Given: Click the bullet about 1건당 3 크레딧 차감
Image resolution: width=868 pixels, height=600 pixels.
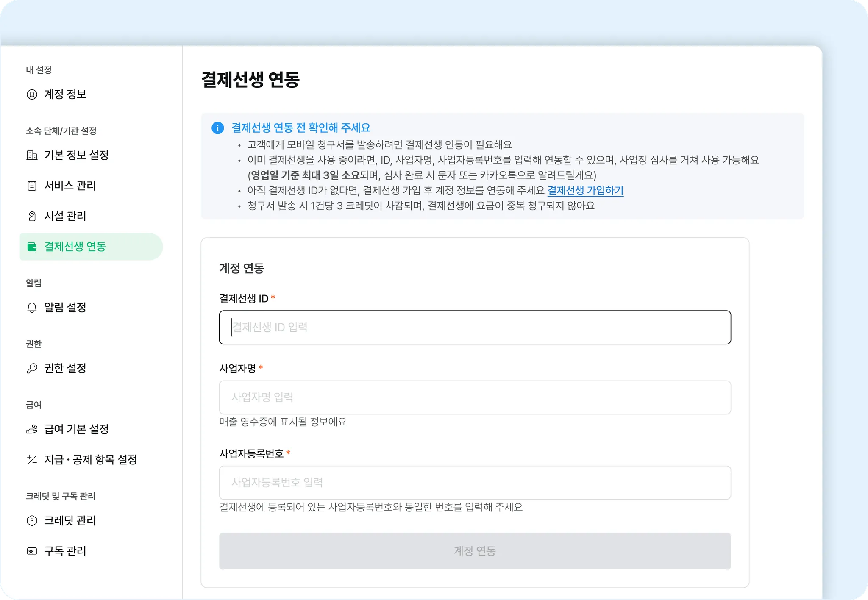Looking at the screenshot, I should (421, 206).
